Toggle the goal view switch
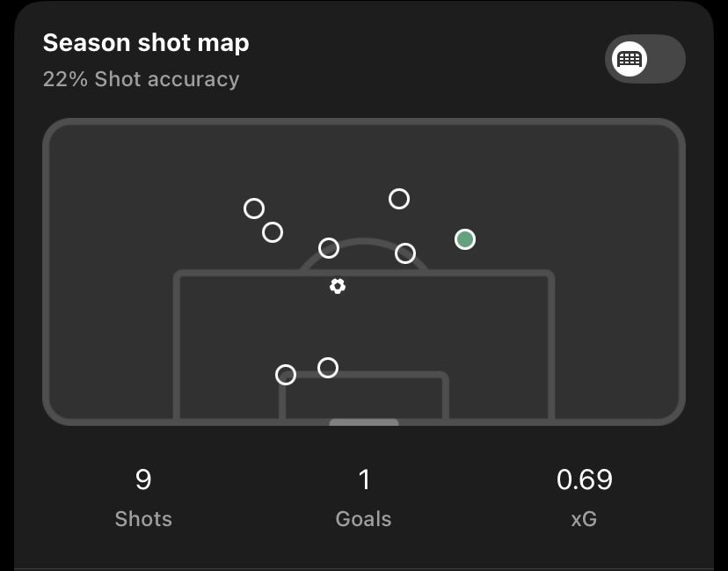The height and width of the screenshot is (571, 728). tap(645, 60)
